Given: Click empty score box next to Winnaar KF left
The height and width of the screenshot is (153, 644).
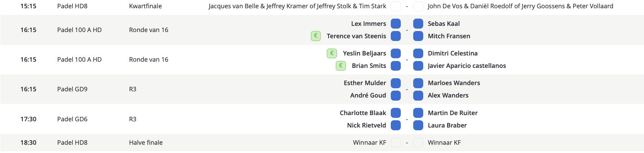Looking at the screenshot, I should (396, 142).
